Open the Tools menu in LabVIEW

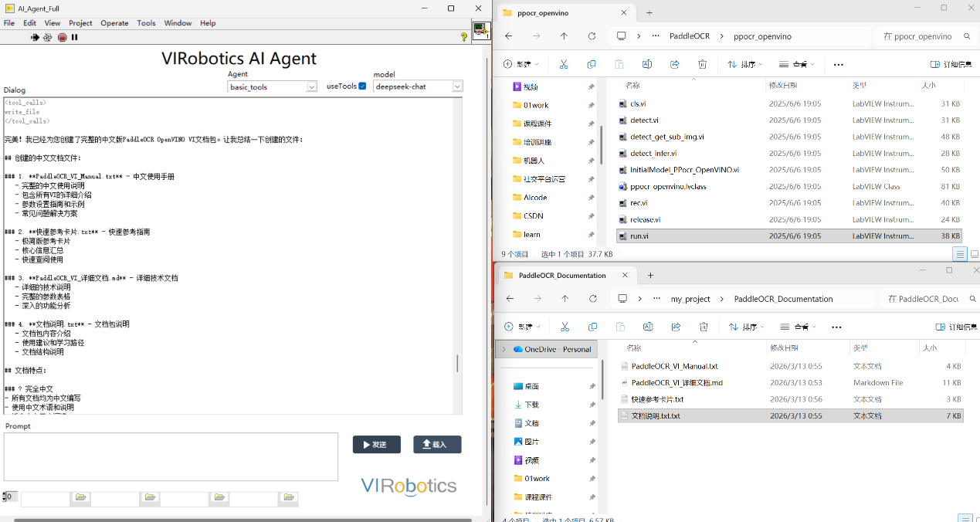point(146,23)
